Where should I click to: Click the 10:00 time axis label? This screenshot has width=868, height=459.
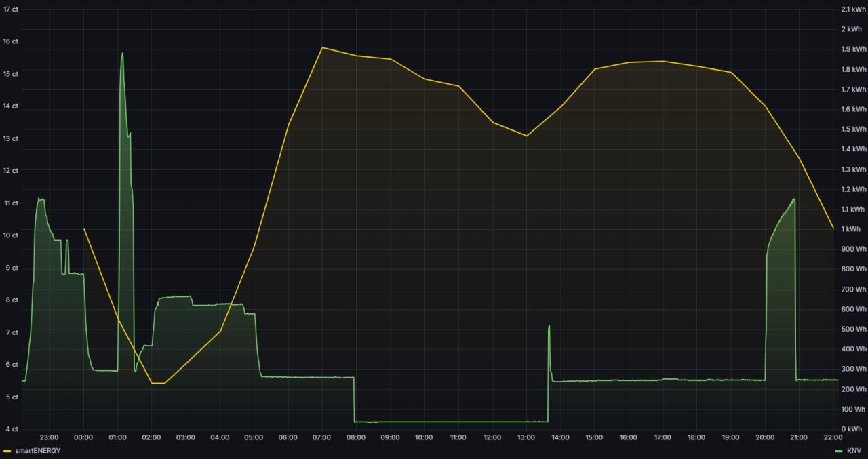pyautogui.click(x=424, y=437)
